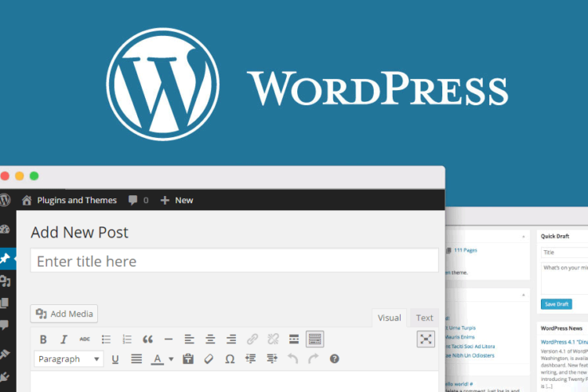Open distraction-free fullscreen writing mode

426,339
